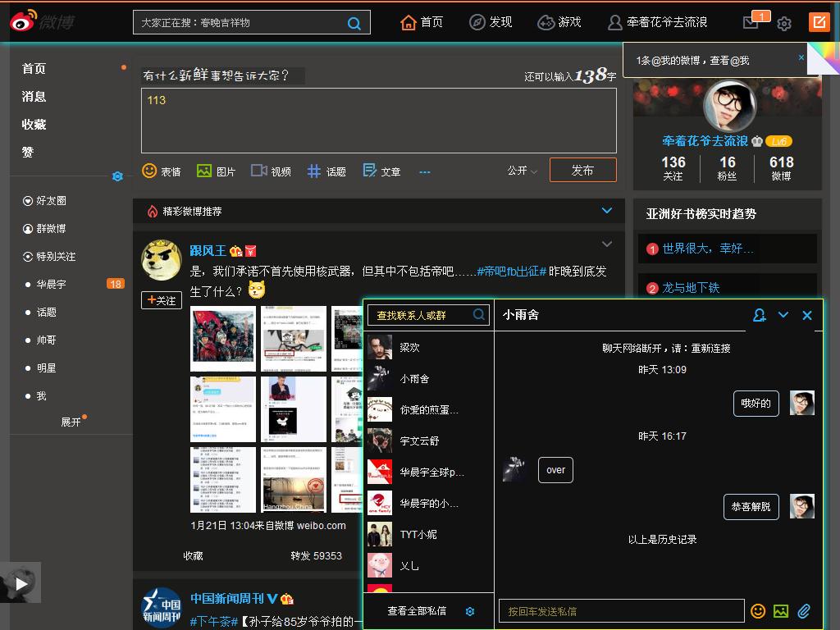The height and width of the screenshot is (630, 840).
Task: Open 话题 group in sidebar
Action: 46,312
